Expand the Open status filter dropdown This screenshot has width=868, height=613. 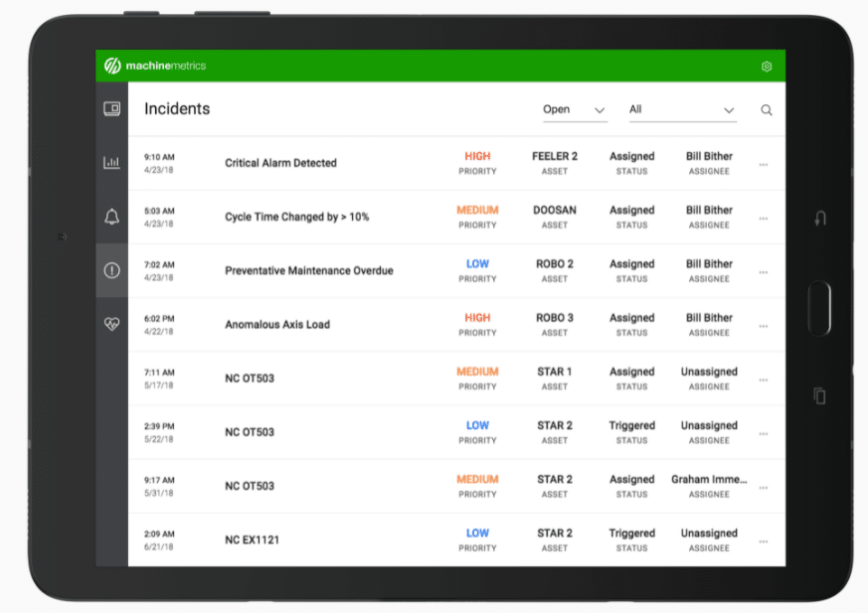575,109
